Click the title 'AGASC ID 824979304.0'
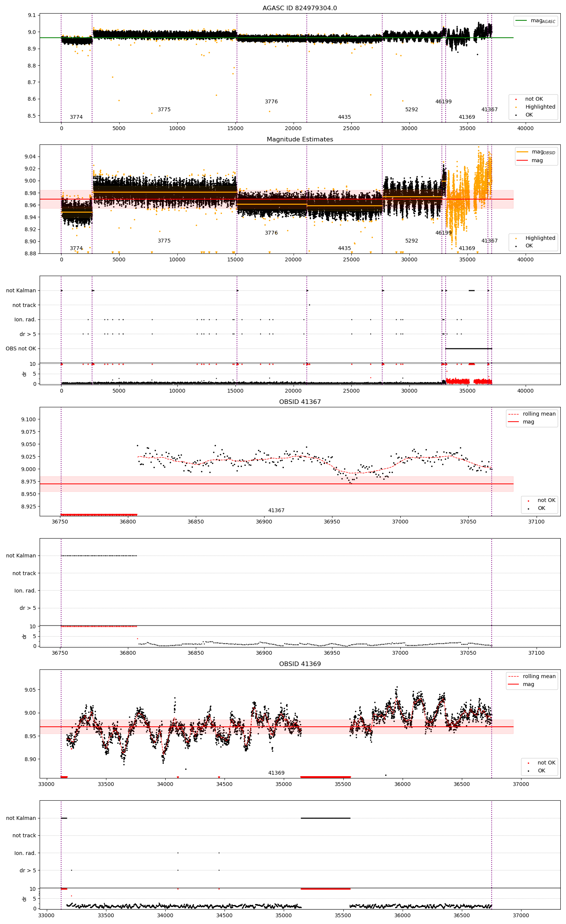This screenshot has width=566, height=924. click(x=300, y=8)
